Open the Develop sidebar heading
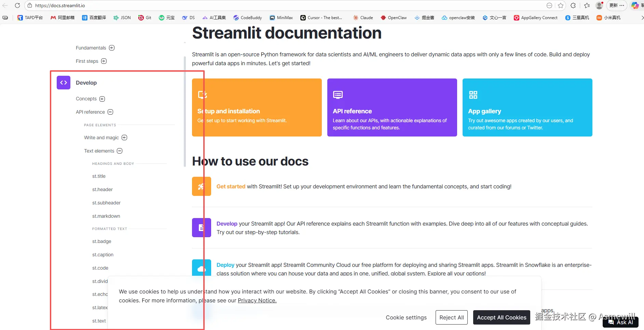This screenshot has width=644, height=330. 86,83
